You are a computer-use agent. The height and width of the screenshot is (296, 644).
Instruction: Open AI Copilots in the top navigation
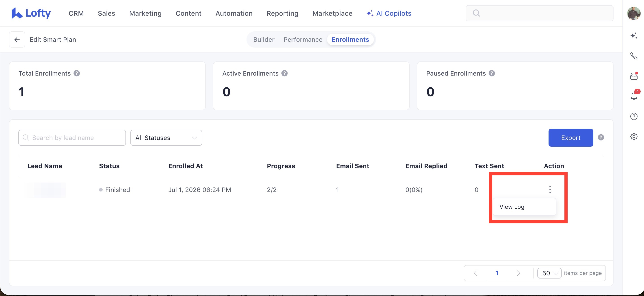(389, 13)
